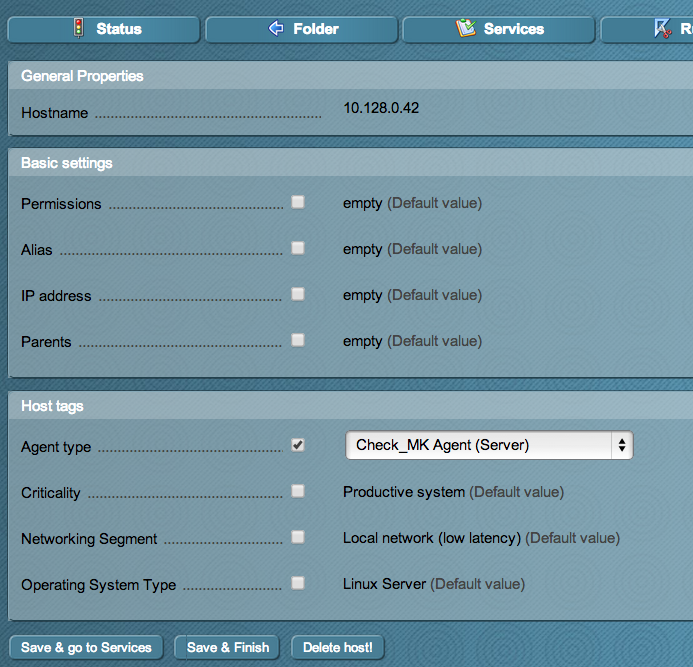Image resolution: width=693 pixels, height=667 pixels.
Task: Click the Alias empty default value text
Action: pyautogui.click(x=412, y=249)
